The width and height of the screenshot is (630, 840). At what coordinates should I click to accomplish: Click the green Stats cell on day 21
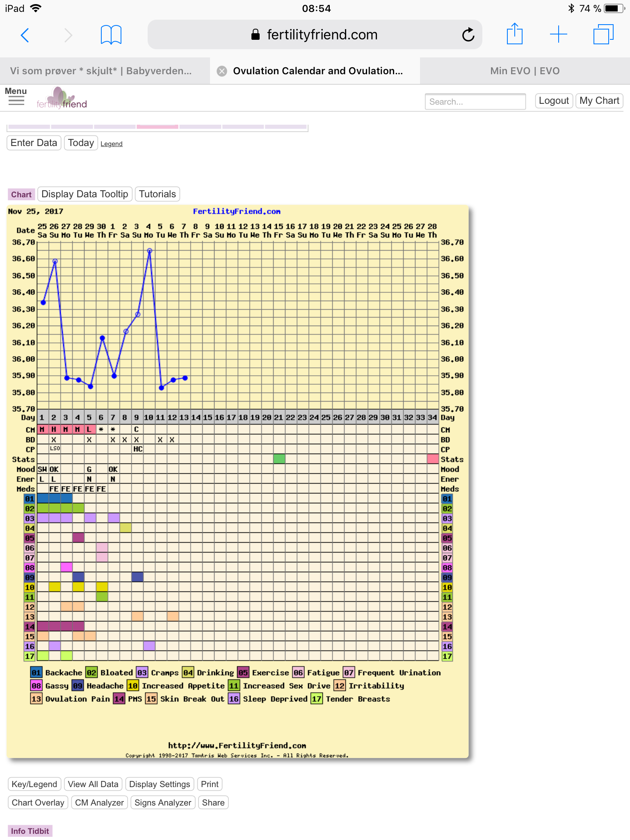tap(279, 459)
